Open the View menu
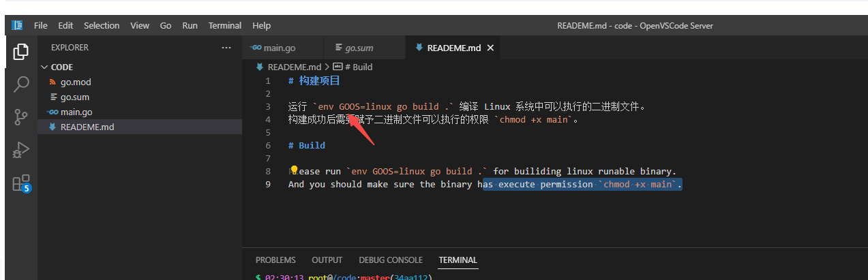Screen dimensions: 868x280 click(x=140, y=25)
